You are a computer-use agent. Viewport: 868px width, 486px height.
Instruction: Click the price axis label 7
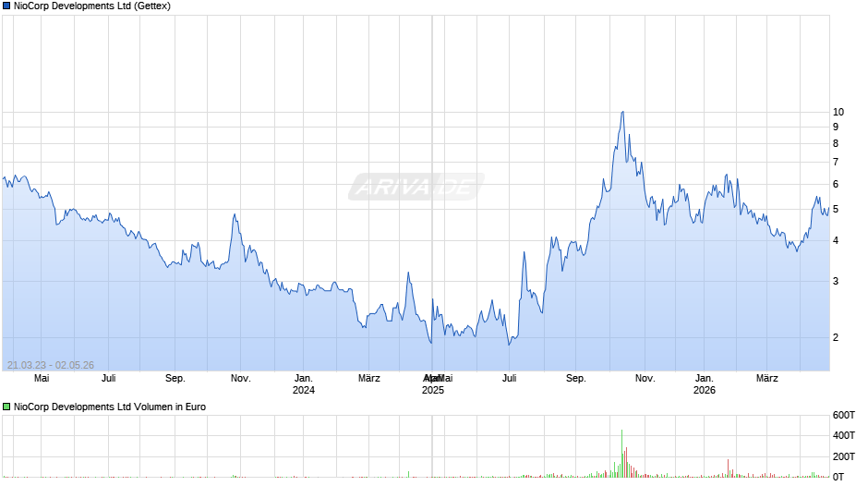(836, 163)
